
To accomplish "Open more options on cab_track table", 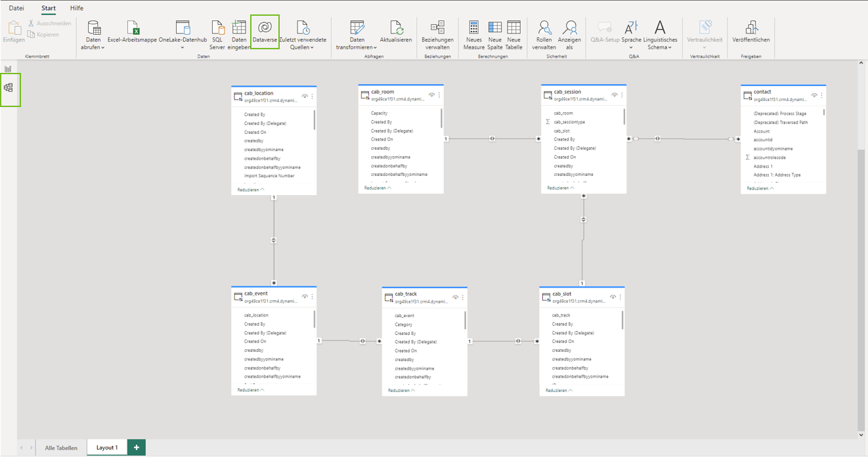I will click(463, 297).
